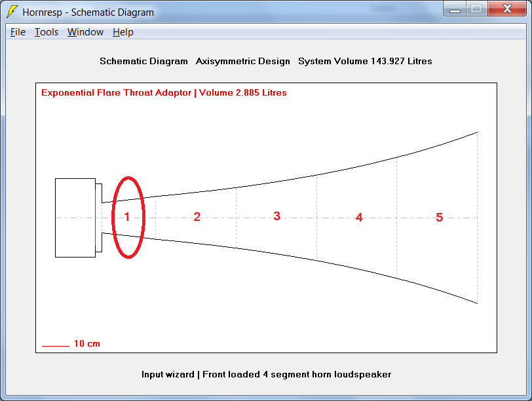
Task: Click 'Volume 2.885 Litres' red label
Action: [x=243, y=92]
